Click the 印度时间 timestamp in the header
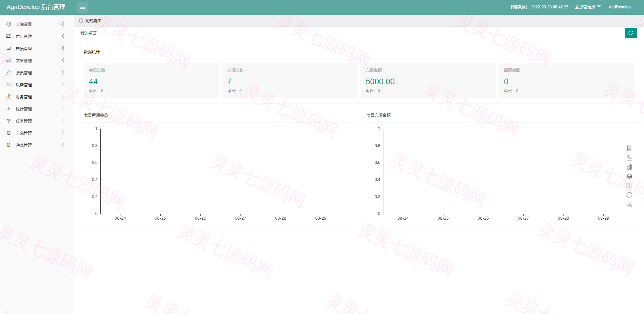Image resolution: width=644 pixels, height=314 pixels. [540, 7]
